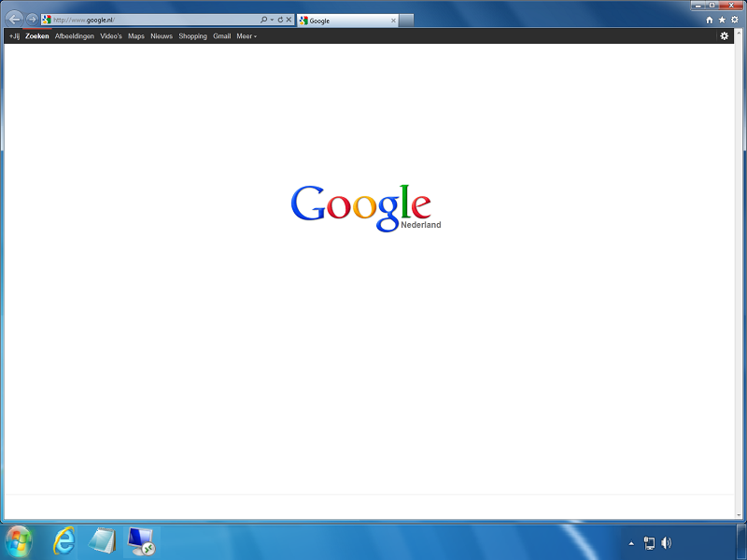This screenshot has height=560, width=747.
Task: Maximize the Internet Explorer window
Action: point(712,6)
